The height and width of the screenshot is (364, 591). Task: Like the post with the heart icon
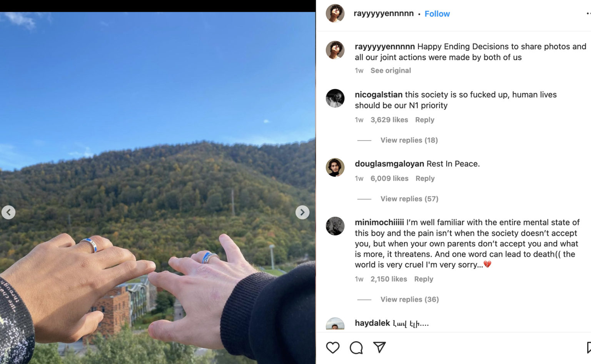click(333, 347)
